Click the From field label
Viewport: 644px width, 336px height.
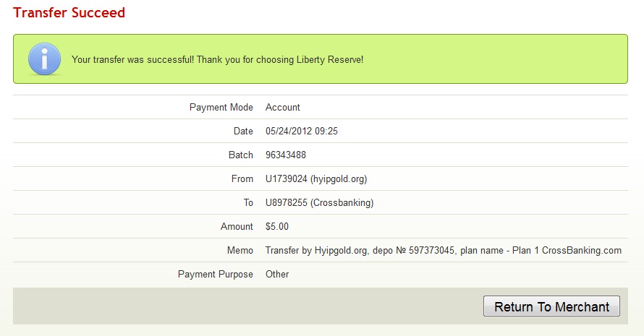242,179
